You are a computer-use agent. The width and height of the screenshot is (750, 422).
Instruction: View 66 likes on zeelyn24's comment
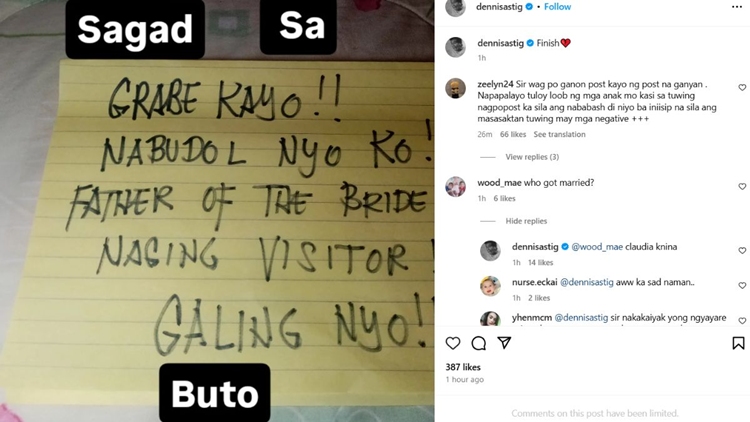point(513,134)
